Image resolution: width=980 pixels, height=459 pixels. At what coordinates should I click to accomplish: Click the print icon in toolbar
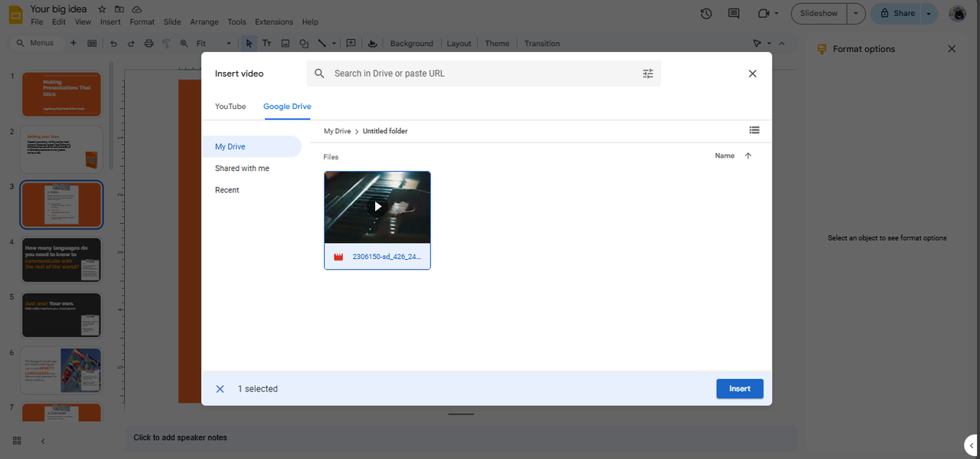(149, 44)
